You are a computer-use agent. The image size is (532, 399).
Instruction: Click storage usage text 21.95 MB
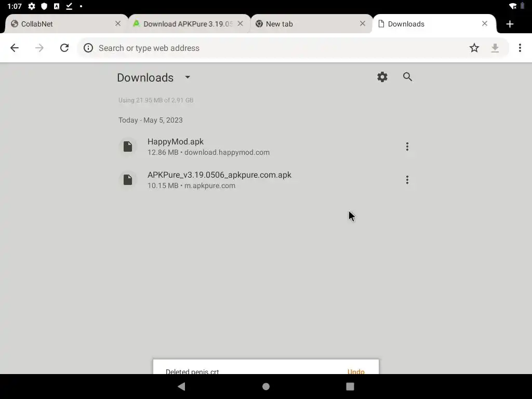[x=156, y=100]
